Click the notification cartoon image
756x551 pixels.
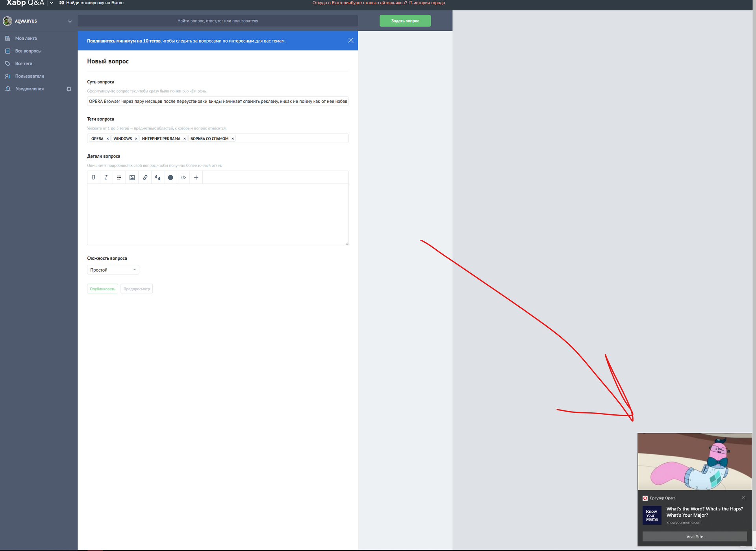[x=695, y=462]
